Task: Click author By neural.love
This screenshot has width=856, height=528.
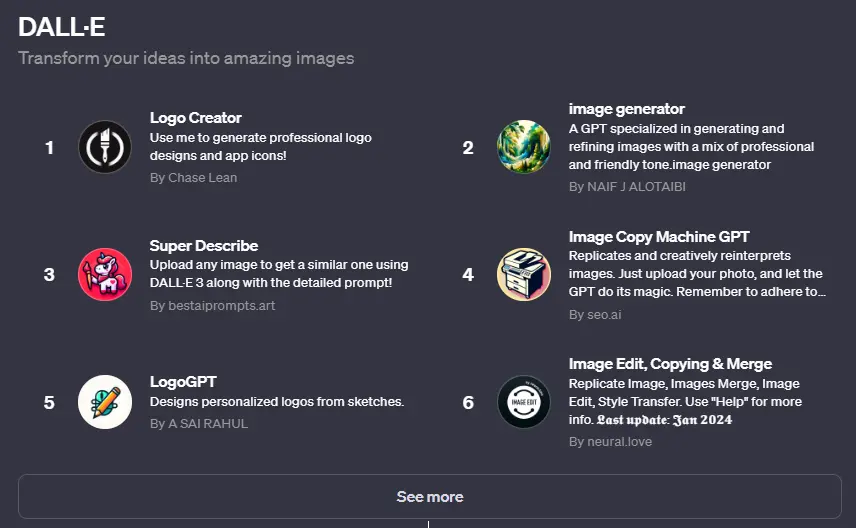Action: 610,442
